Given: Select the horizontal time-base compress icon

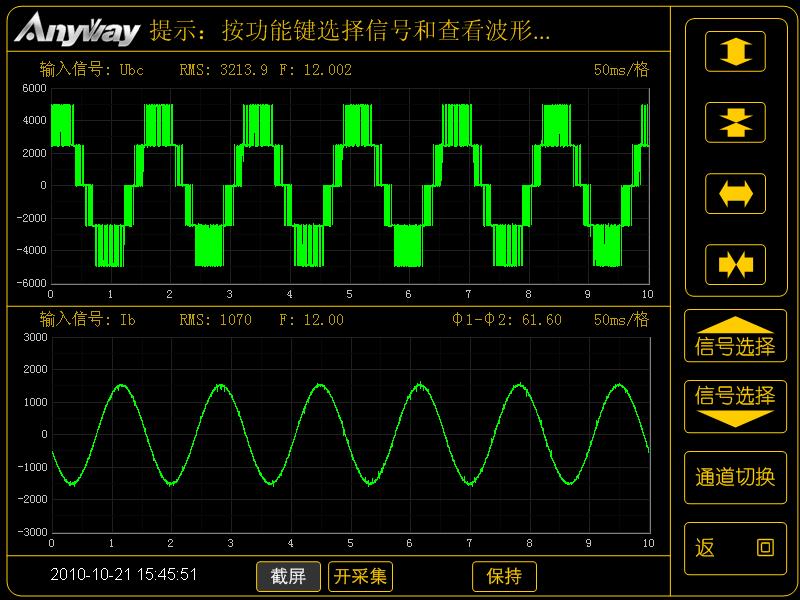Looking at the screenshot, I should (x=735, y=263).
